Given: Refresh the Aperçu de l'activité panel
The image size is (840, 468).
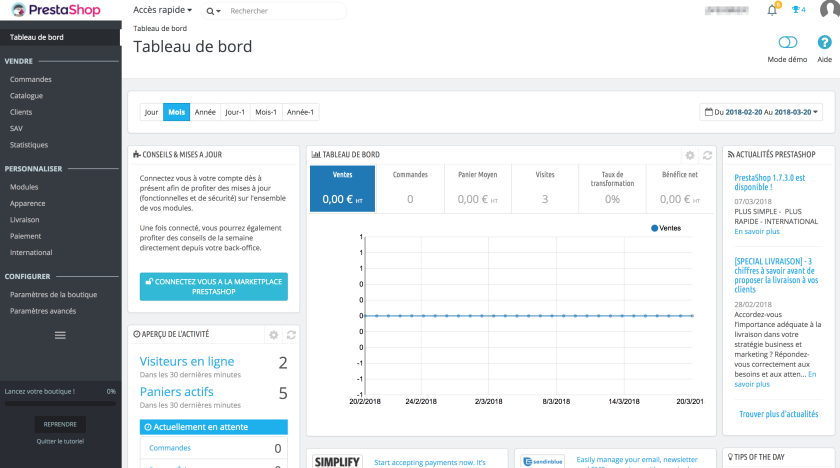Looking at the screenshot, I should click(291, 335).
